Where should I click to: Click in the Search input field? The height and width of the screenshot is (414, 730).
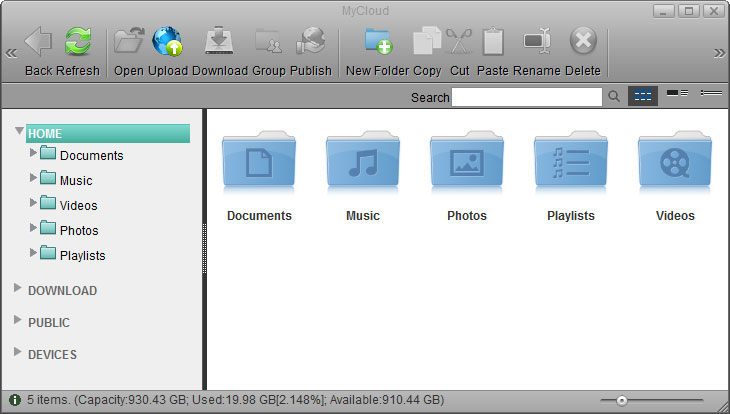[527, 97]
